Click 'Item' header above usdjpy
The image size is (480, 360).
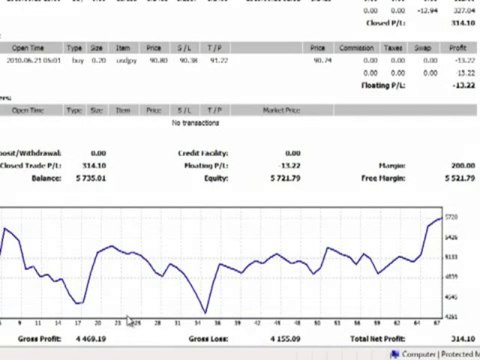[123, 48]
